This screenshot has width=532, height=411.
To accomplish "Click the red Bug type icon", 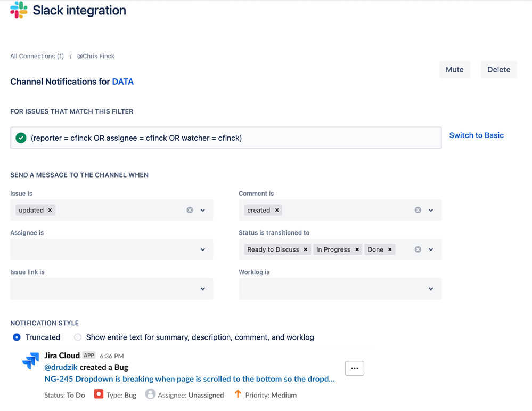I will click(x=99, y=394).
